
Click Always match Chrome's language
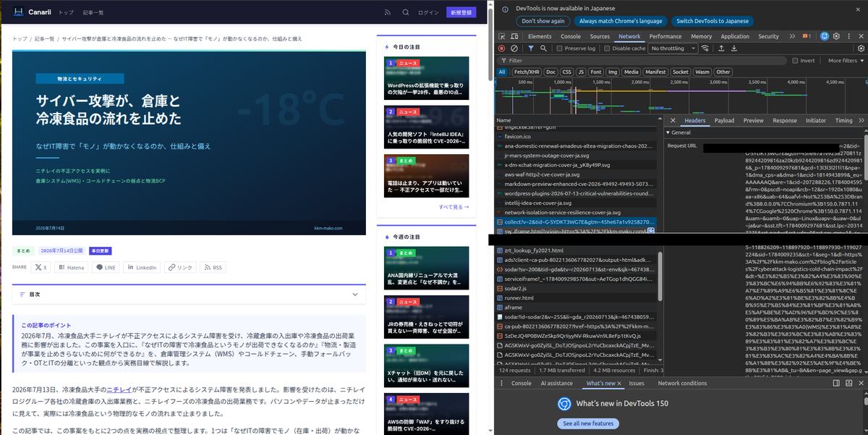(x=621, y=21)
